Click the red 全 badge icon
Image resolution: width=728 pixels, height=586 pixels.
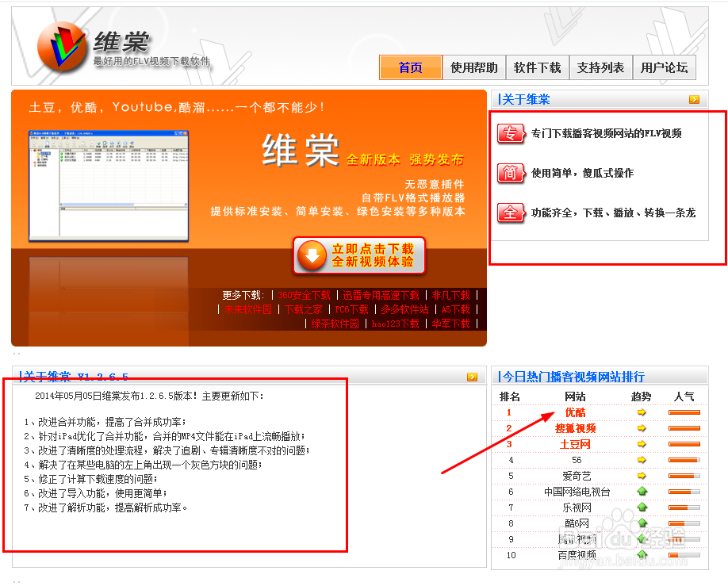pyautogui.click(x=512, y=213)
